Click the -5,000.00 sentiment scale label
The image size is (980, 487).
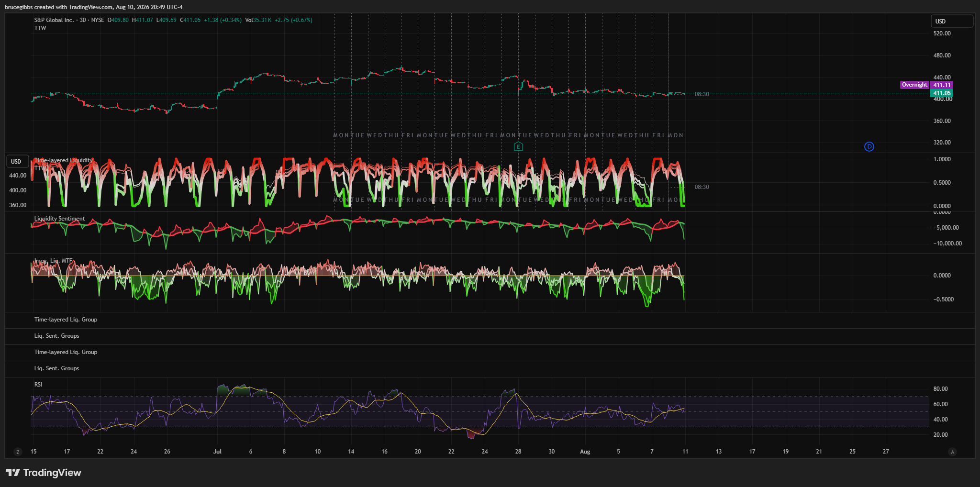point(946,228)
